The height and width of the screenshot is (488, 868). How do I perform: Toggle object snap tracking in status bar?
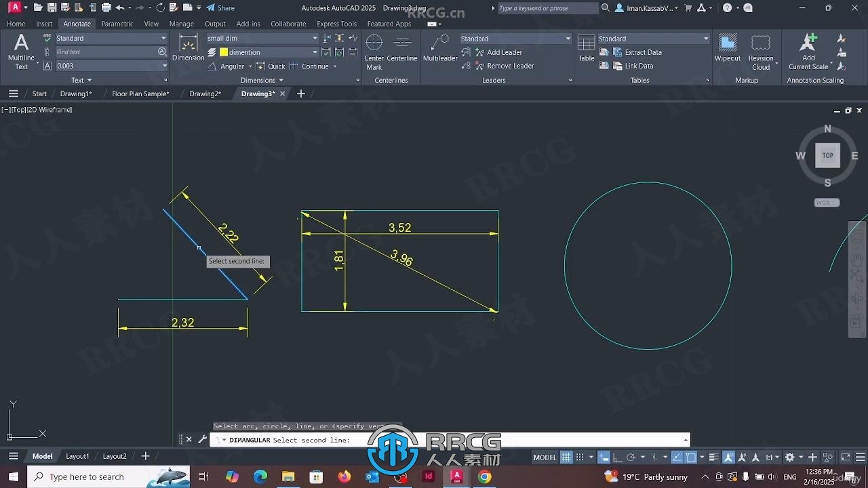point(676,457)
